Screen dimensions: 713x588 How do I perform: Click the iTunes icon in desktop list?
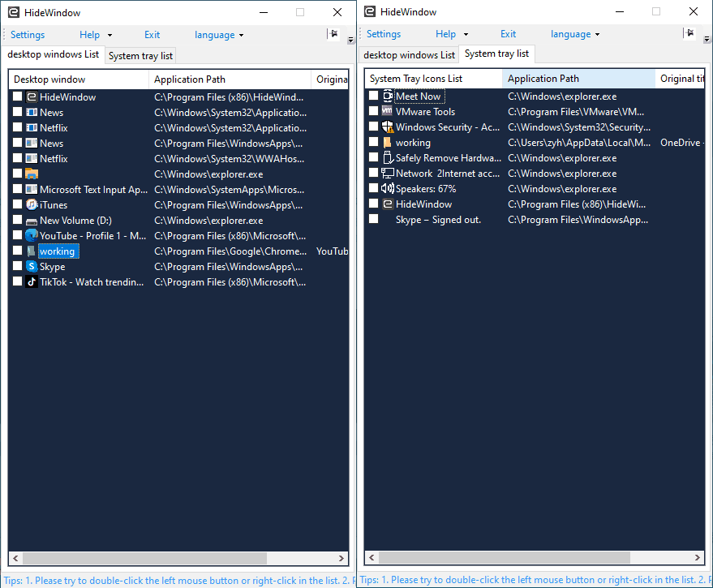[32, 204]
